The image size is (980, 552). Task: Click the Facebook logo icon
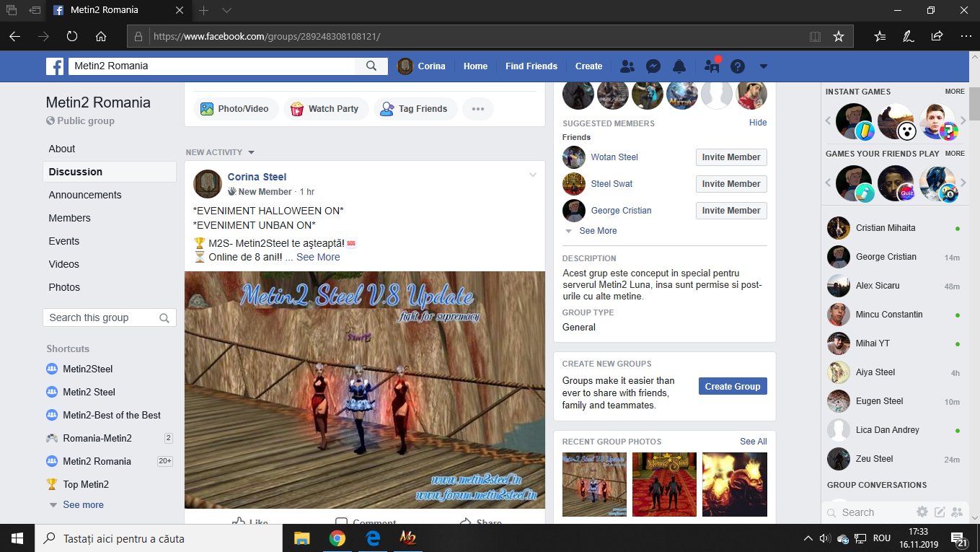pos(55,66)
